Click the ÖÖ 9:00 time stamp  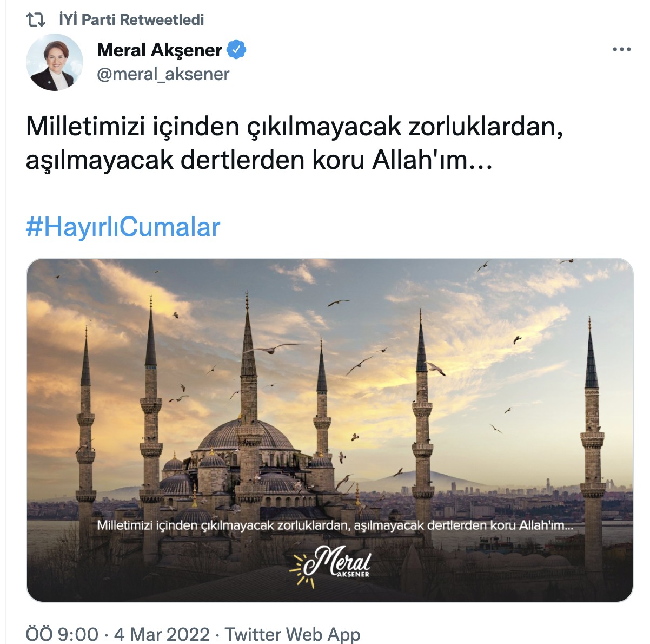[x=62, y=634]
